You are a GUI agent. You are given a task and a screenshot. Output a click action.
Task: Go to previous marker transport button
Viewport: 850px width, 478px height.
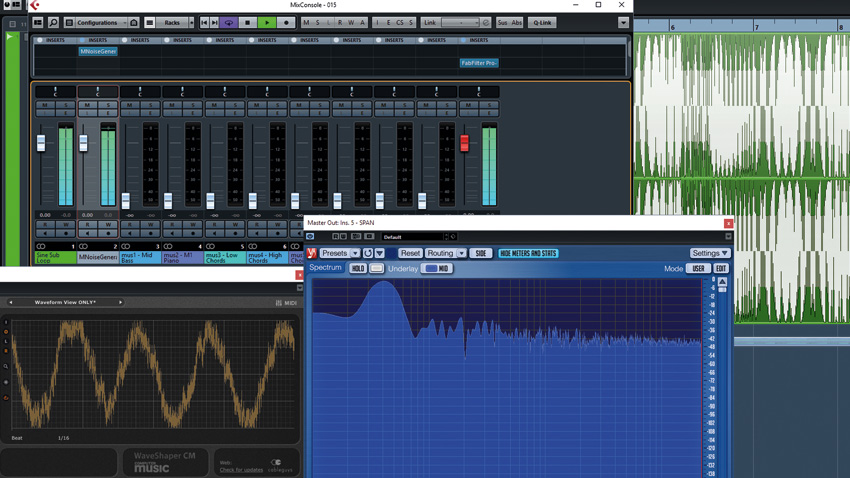[204, 23]
